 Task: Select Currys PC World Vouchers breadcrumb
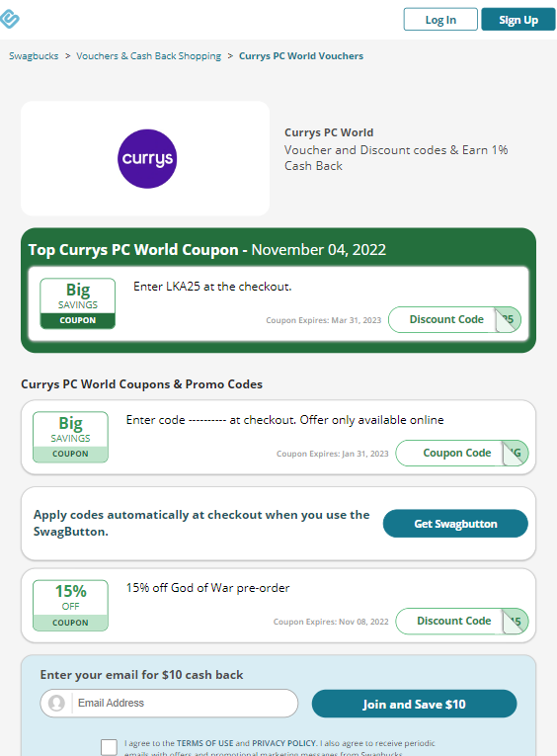click(301, 56)
